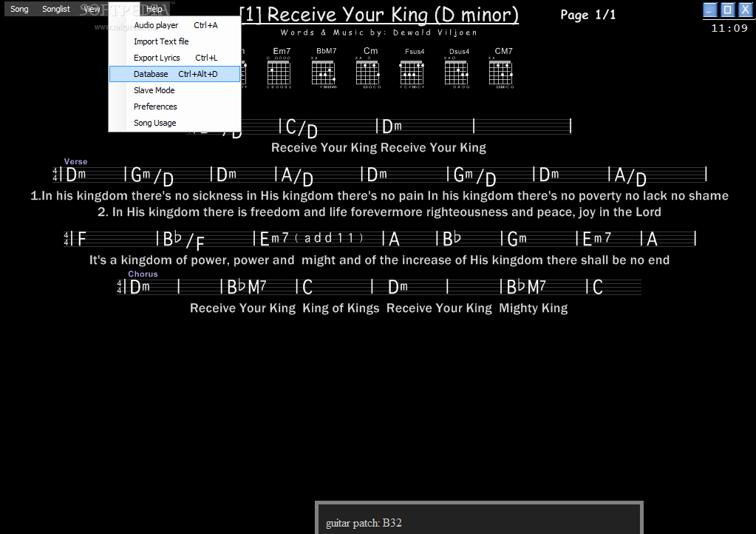
Task: Open Song Usage menu entry
Action: click(174, 123)
